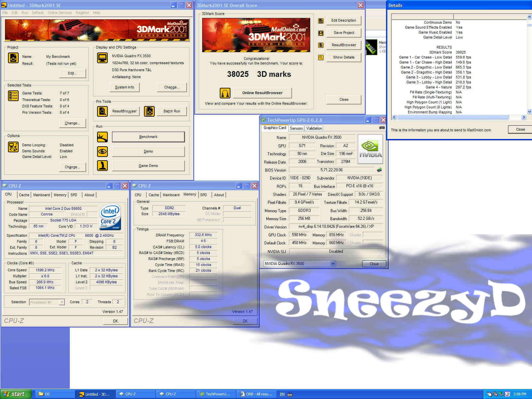Click the BIOS save icon in GPU-Z
This screenshot has width=532, height=399.
tap(379, 170)
